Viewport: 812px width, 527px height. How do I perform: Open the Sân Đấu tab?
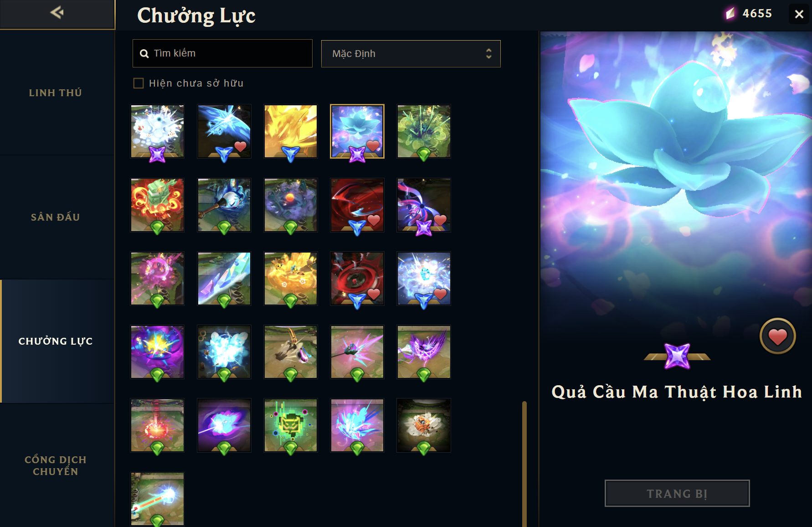[56, 217]
